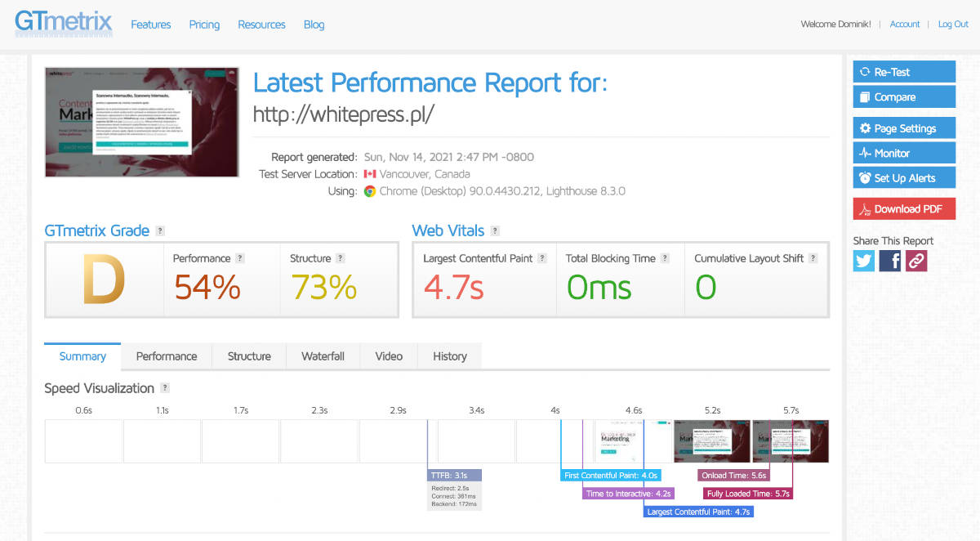The image size is (980, 541).
Task: Open the Account link
Action: tap(905, 25)
